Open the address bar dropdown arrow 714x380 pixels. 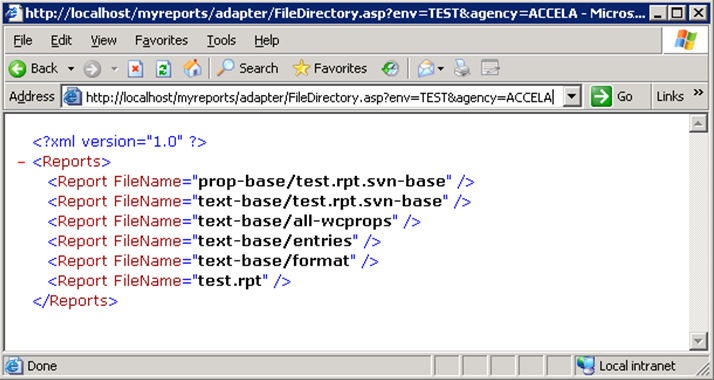tap(572, 96)
